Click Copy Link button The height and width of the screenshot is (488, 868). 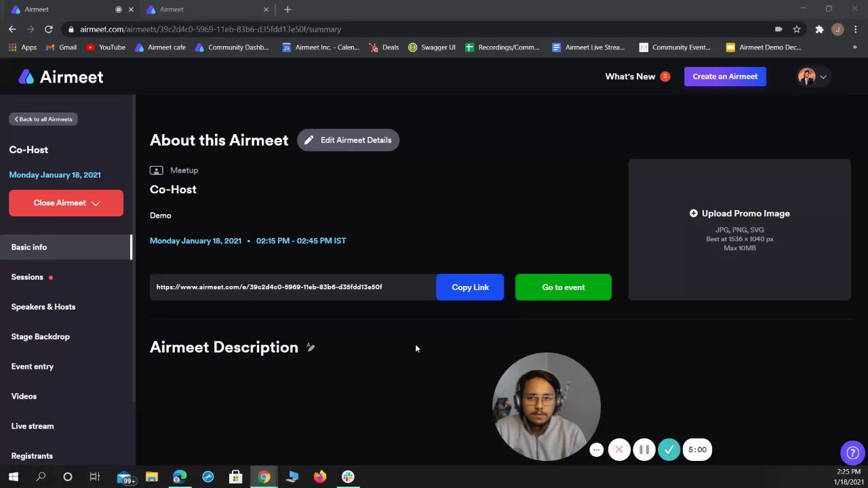(x=470, y=287)
